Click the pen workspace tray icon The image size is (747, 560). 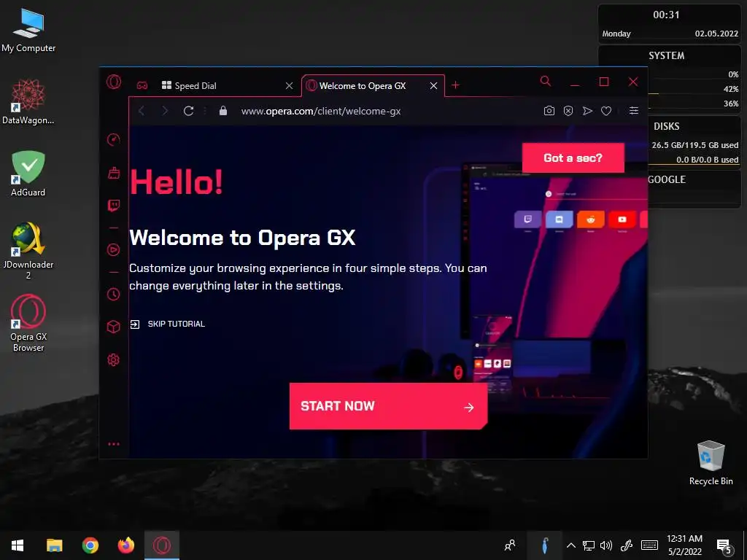pos(626,545)
